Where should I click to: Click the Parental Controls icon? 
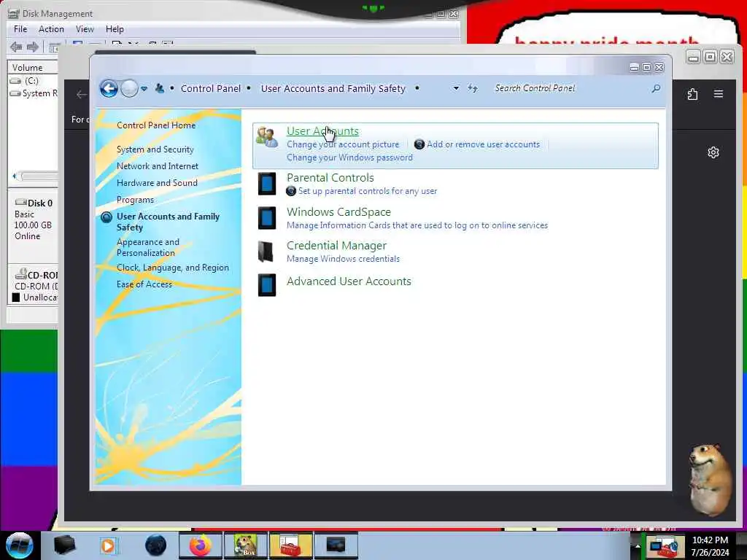(267, 184)
